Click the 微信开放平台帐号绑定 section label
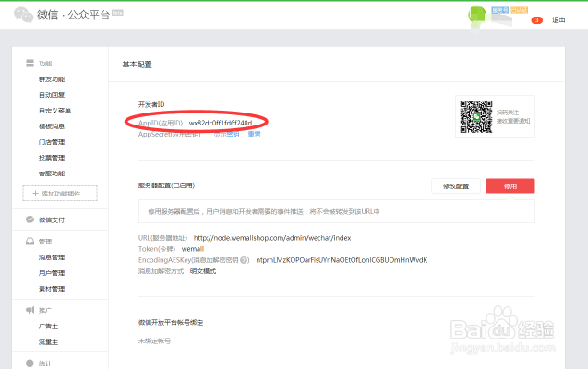This screenshot has height=369, width=588. pyautogui.click(x=171, y=323)
